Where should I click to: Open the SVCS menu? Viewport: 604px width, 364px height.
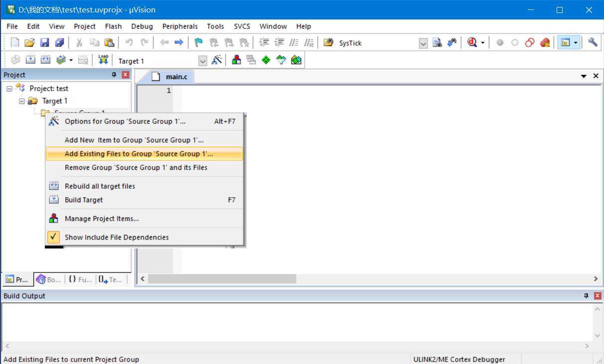pyautogui.click(x=242, y=26)
